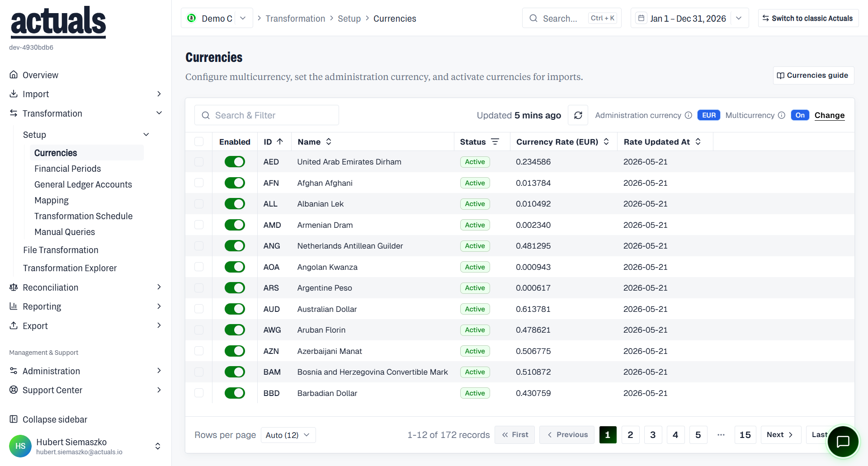
Task: Go to page 3 of records
Action: pos(653,435)
